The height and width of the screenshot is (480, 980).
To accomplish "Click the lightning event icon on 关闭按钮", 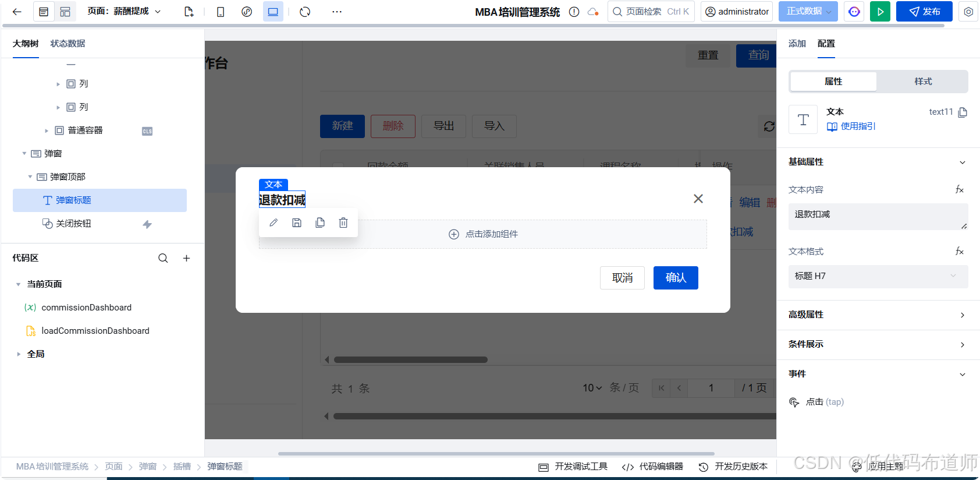I will click(x=147, y=224).
